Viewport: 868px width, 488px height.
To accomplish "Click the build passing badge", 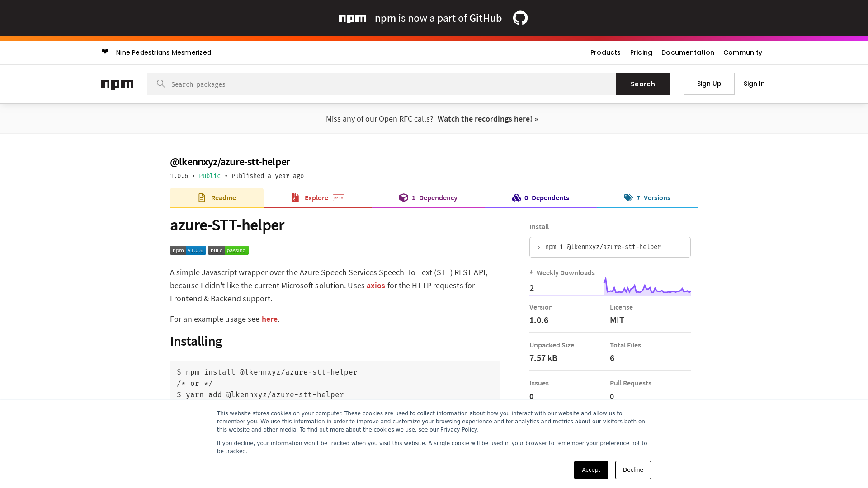I will pos(228,250).
